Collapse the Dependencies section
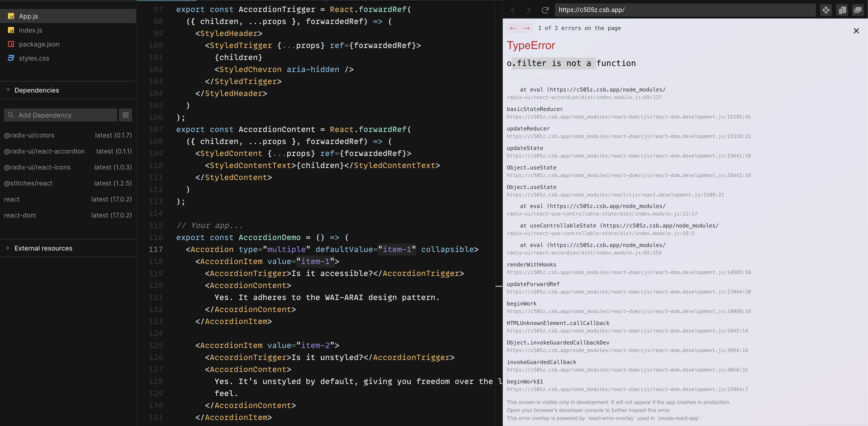This screenshot has width=868, height=426. pyautogui.click(x=8, y=90)
